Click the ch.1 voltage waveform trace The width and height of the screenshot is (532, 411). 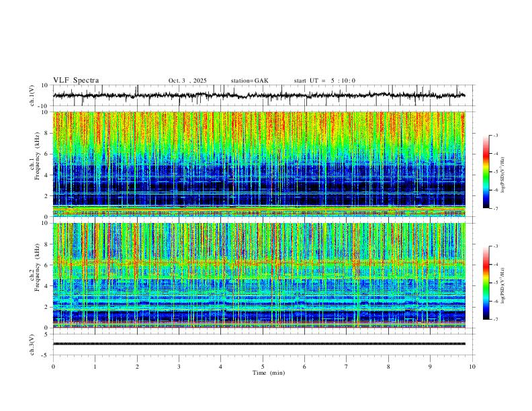click(x=259, y=95)
